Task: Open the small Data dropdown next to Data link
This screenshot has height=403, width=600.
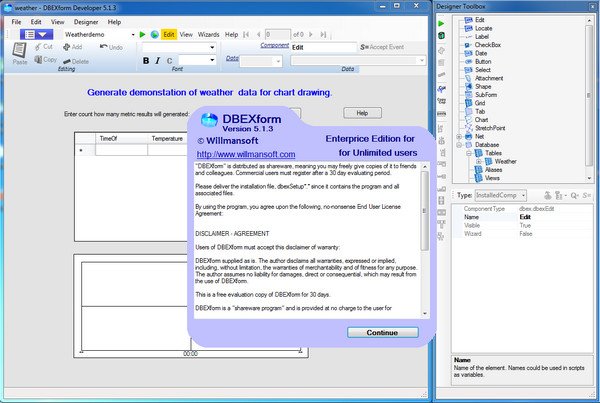Action: click(x=278, y=61)
